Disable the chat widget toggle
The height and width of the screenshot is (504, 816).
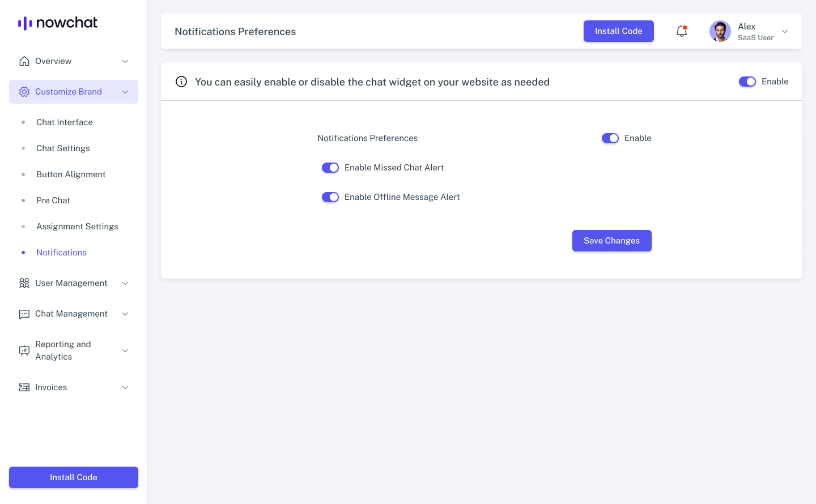747,82
